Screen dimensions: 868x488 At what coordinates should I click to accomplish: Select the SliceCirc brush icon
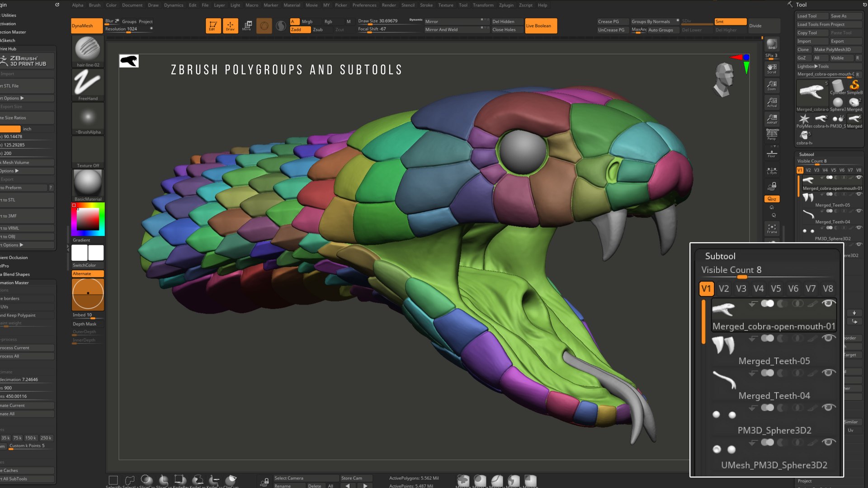[146, 480]
